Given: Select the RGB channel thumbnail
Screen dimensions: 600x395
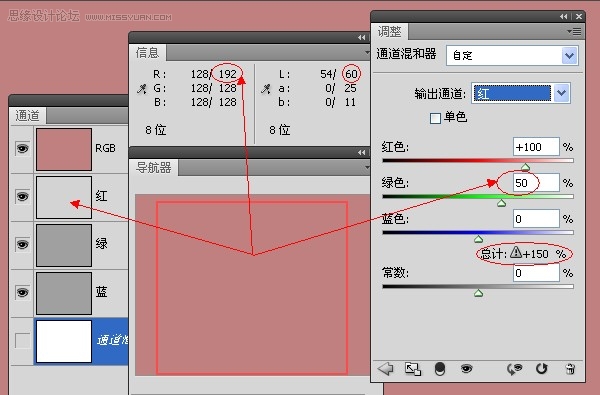Looking at the screenshot, I should point(64,149).
